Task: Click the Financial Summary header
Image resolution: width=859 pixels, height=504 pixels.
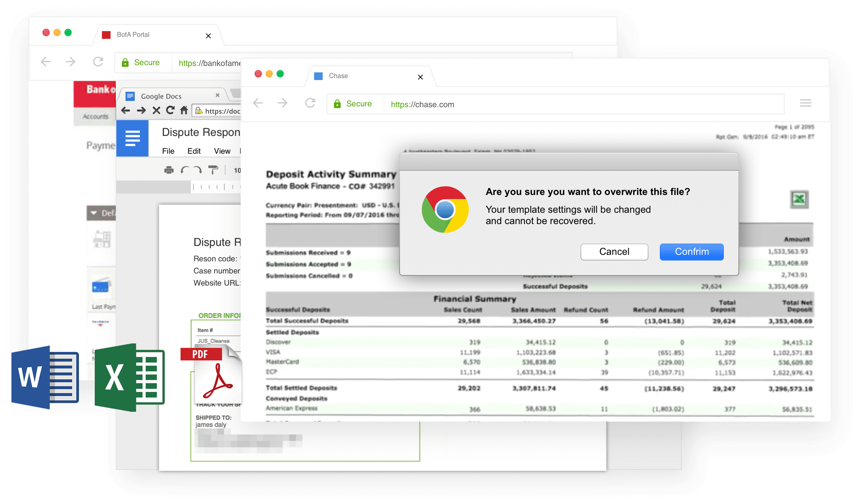Action: (475, 299)
